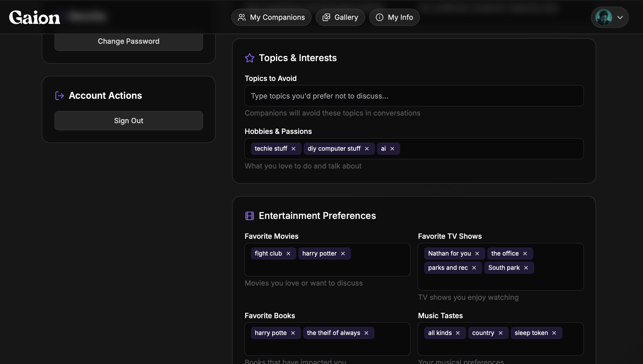
Task: Remove 'fight club' from favorite movies
Action: 288,254
